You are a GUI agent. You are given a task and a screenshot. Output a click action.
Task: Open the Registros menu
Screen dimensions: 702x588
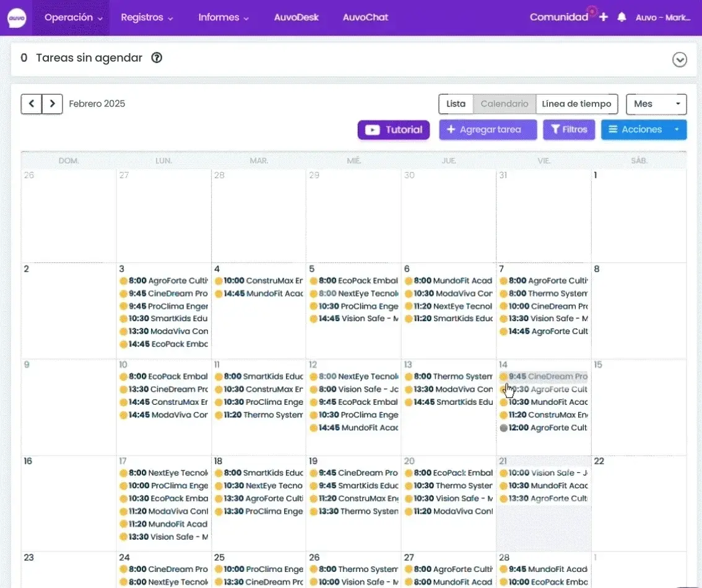coord(146,17)
